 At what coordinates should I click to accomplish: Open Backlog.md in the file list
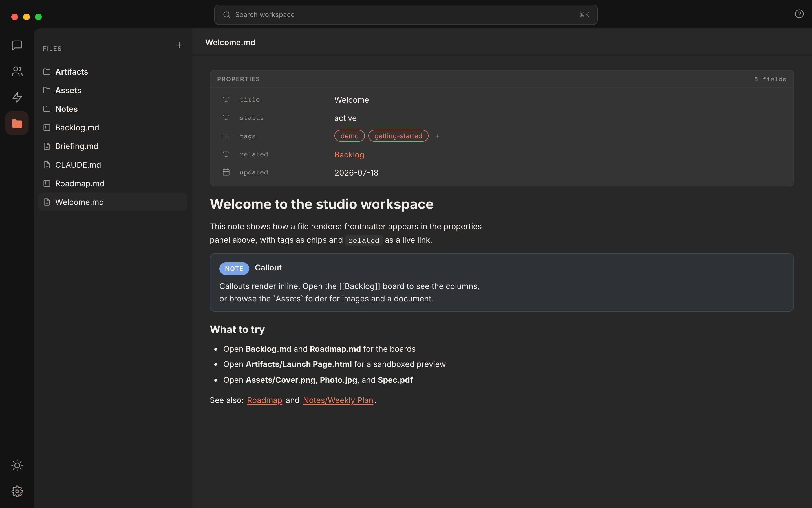[113, 128]
